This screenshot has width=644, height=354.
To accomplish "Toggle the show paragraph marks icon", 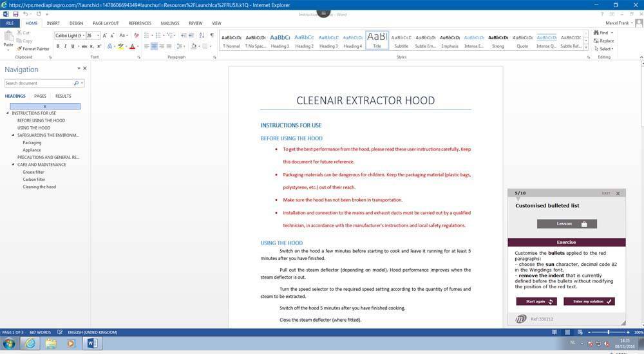I will pyautogui.click(x=213, y=35).
